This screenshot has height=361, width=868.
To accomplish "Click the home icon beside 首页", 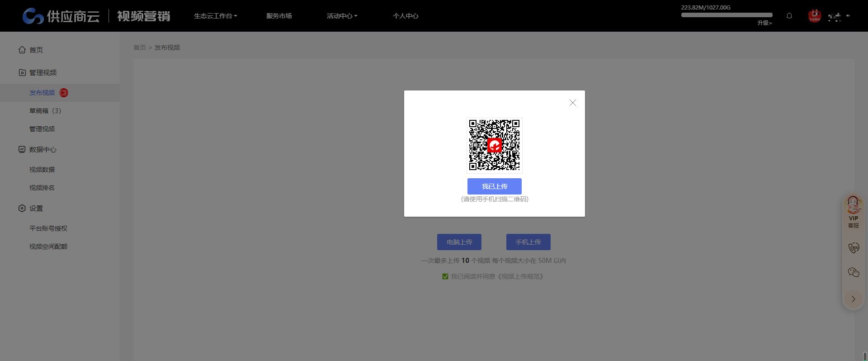I will point(22,50).
